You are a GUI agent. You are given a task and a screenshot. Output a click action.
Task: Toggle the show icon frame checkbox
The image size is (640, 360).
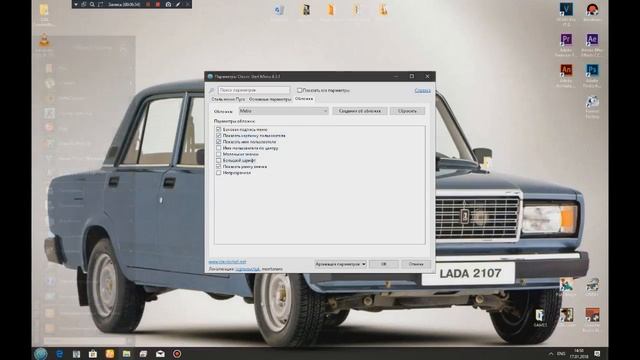tap(219, 167)
